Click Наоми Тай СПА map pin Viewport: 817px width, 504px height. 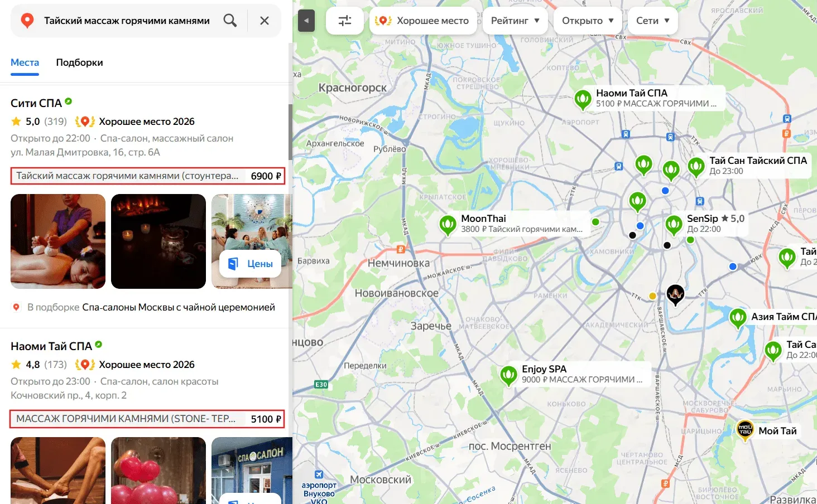(583, 99)
